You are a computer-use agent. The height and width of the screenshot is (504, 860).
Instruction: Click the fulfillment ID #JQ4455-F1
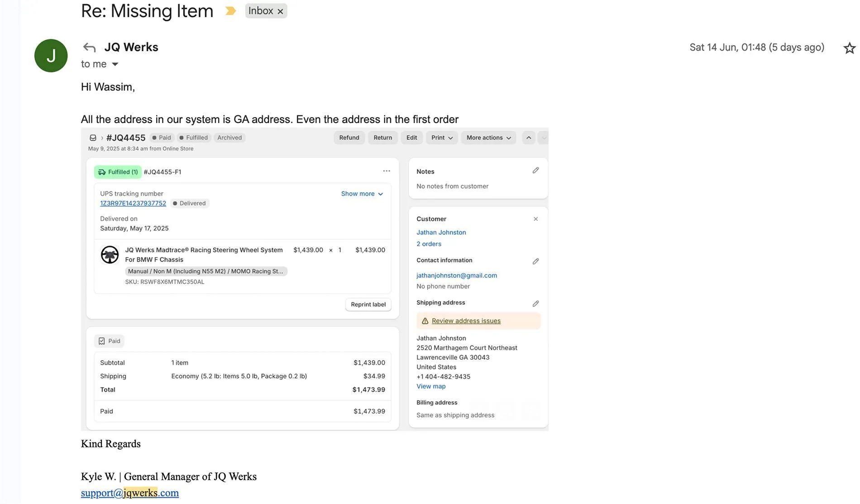(162, 172)
